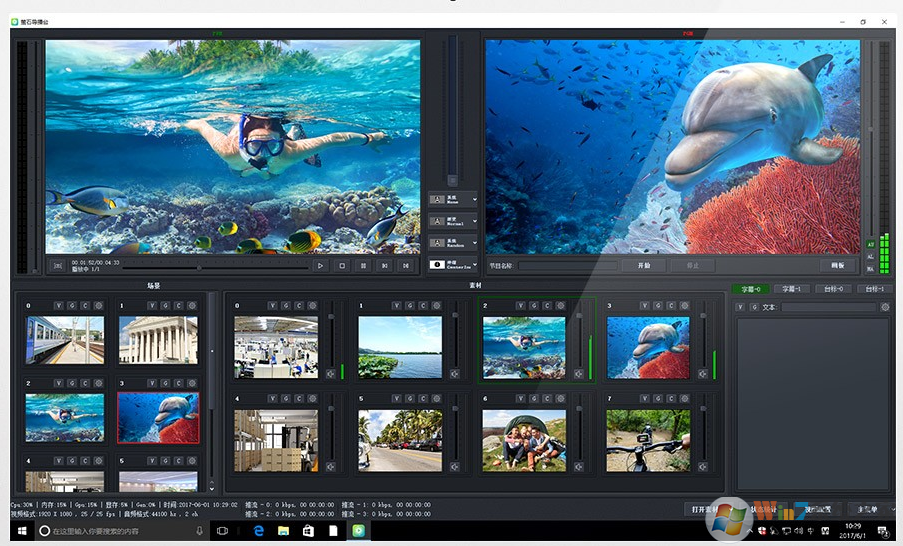Image resolution: width=903 pixels, height=546 pixels.
Task: Switch to the 字幕-1 tab
Action: 791,289
